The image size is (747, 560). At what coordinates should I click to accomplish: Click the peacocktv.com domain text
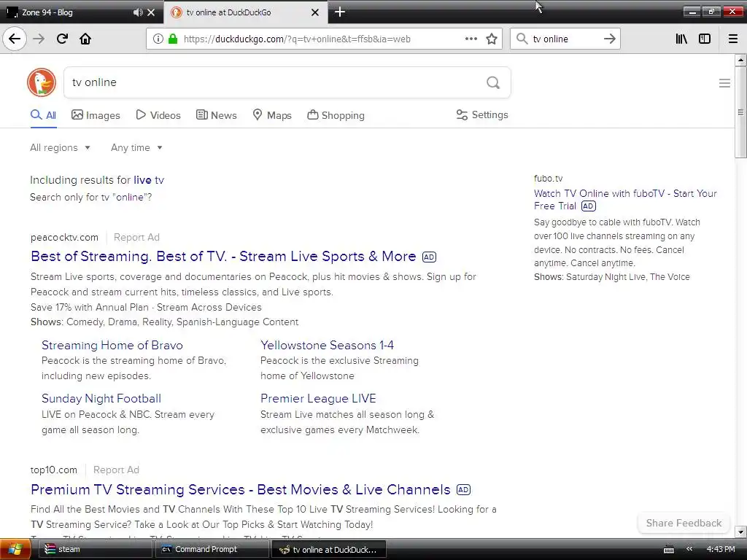click(x=64, y=237)
